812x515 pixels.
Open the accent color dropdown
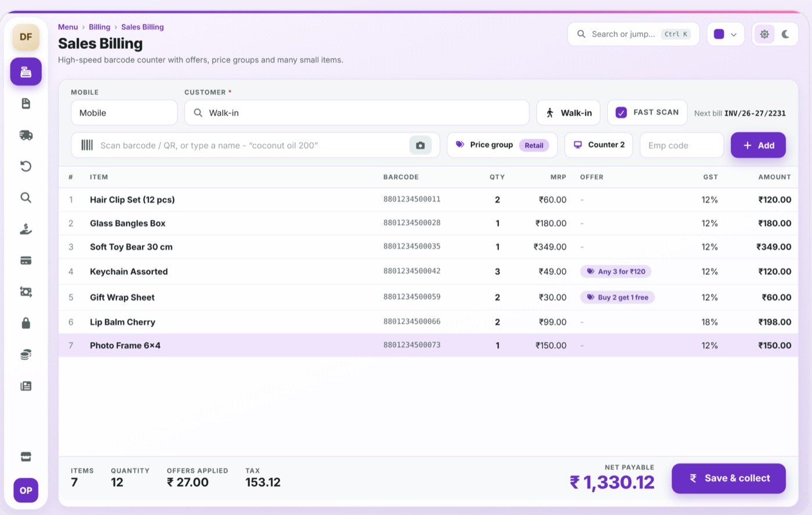[x=726, y=34]
